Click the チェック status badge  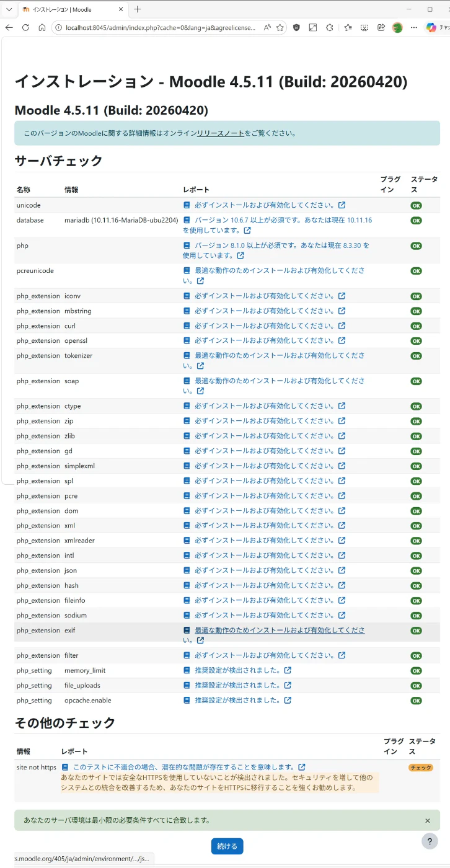(420, 768)
